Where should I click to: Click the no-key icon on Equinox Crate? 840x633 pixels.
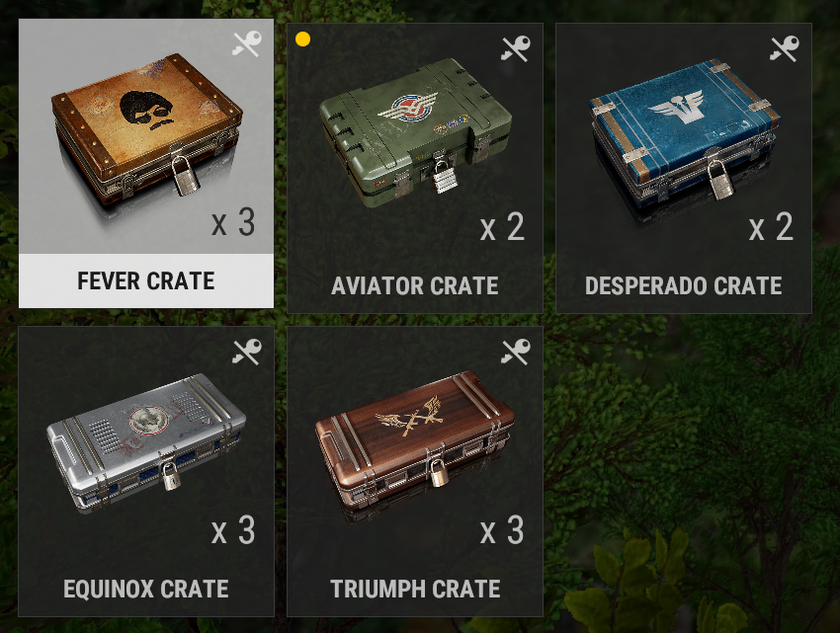tap(247, 352)
